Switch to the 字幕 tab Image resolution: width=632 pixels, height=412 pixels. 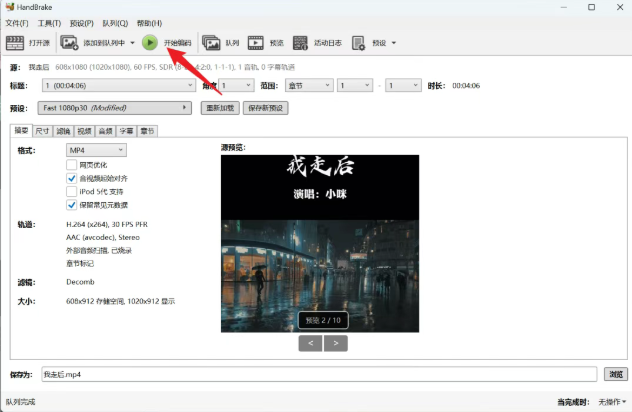tap(127, 130)
